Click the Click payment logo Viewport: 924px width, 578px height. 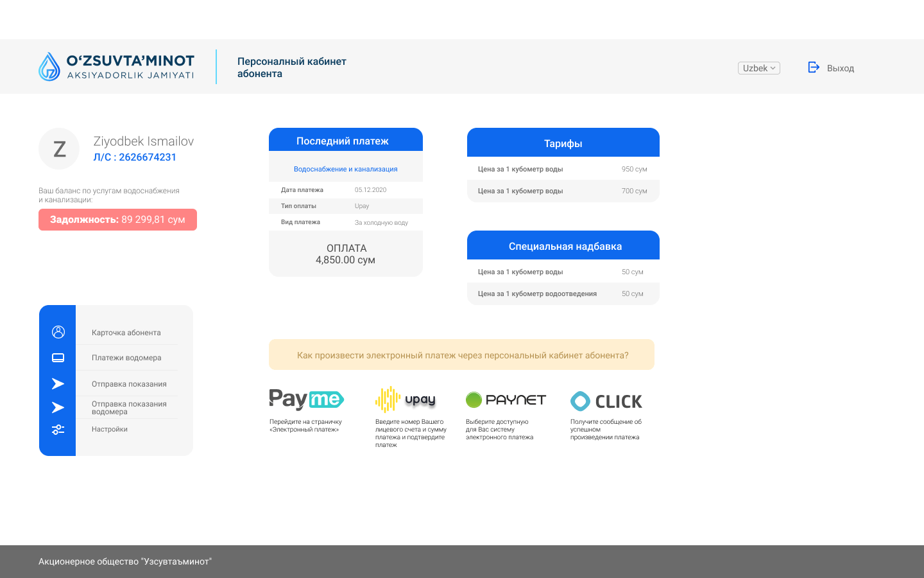(606, 401)
